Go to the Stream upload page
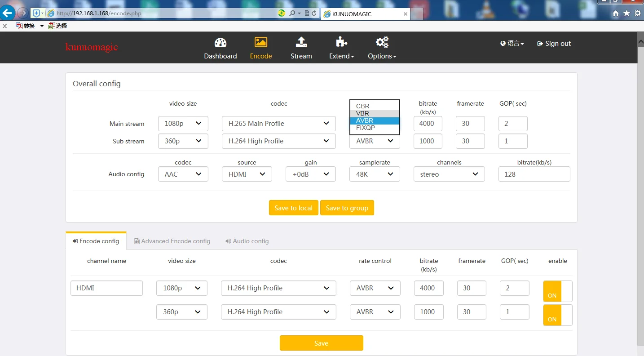644x356 pixels. click(x=301, y=48)
